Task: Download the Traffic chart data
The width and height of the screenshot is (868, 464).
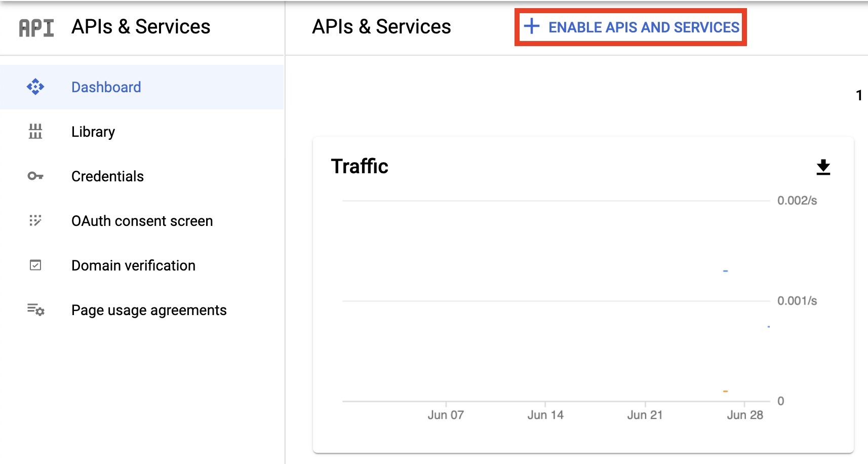Action: click(823, 167)
